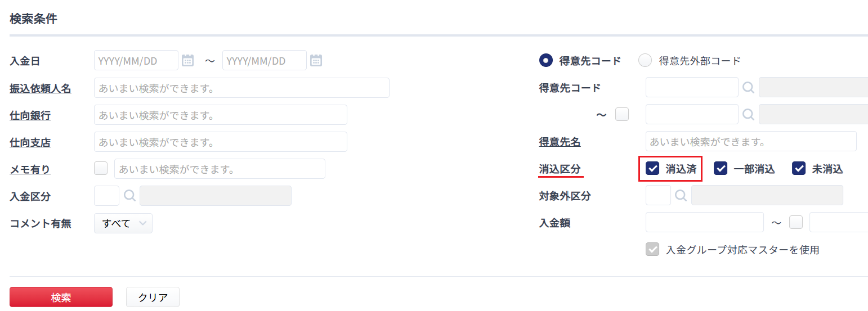Click the 振込依頼人名 text field
Screen dimensions: 868x311
tap(241, 88)
